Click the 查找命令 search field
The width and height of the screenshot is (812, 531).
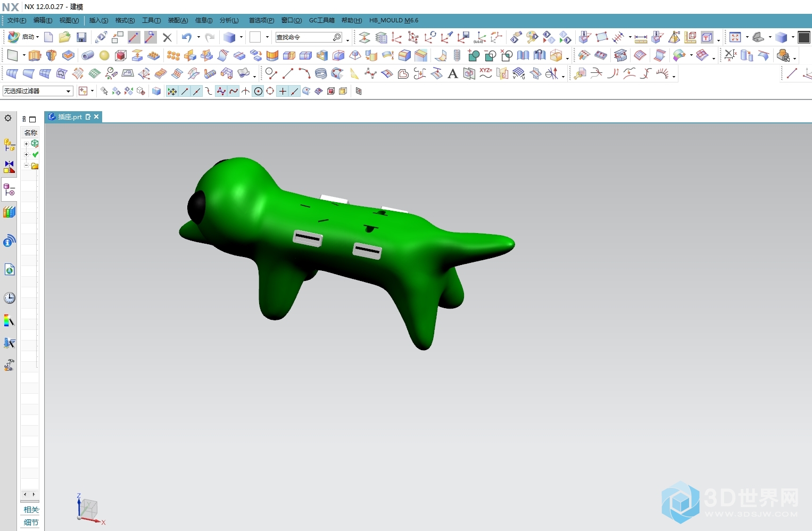(309, 37)
